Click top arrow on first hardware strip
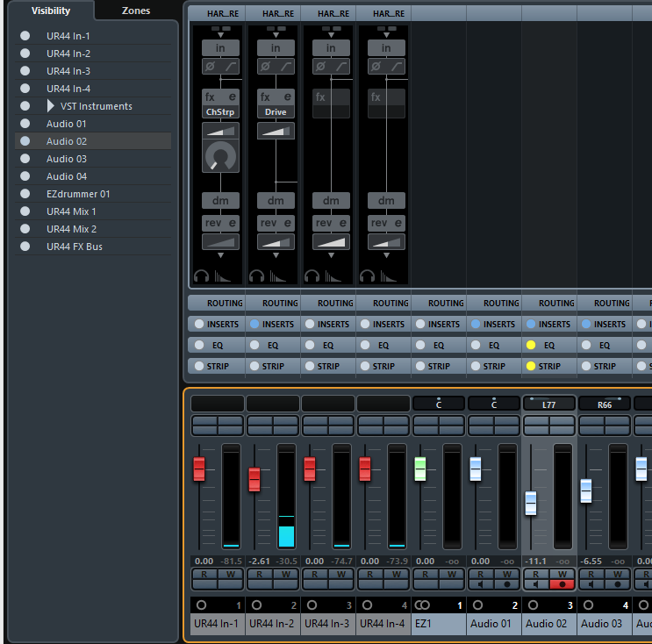 (221, 35)
